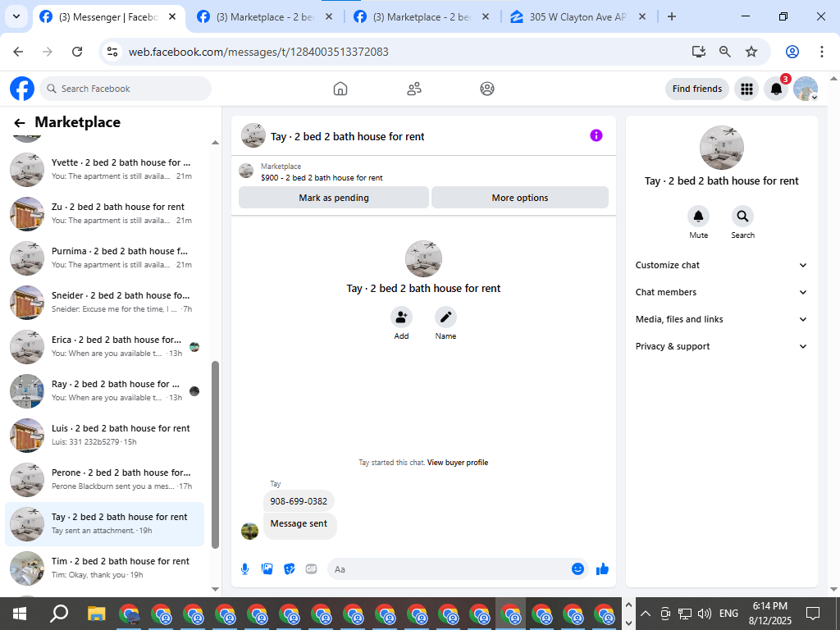Click the More options button
The height and width of the screenshot is (630, 840).
click(x=519, y=198)
